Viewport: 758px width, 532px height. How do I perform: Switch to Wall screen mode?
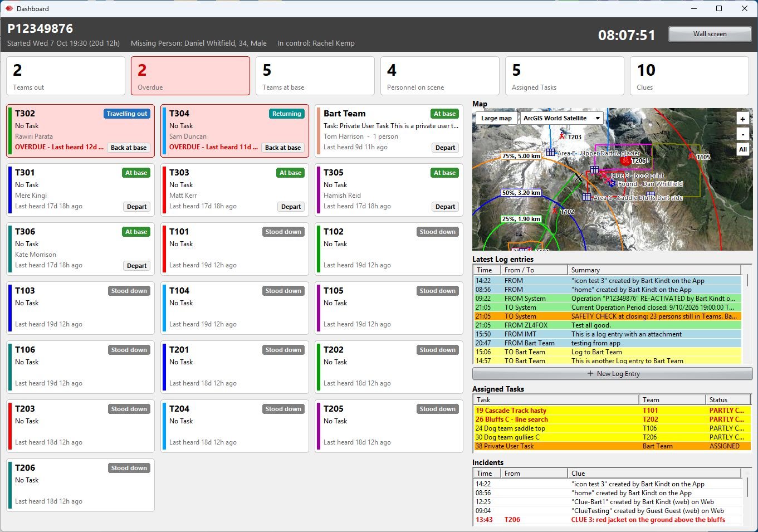pos(710,34)
